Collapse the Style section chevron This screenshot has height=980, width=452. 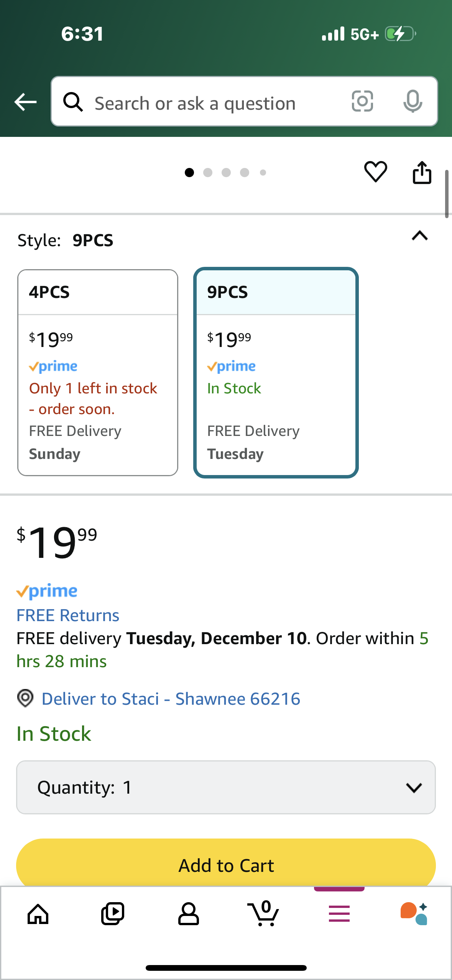[x=420, y=235]
